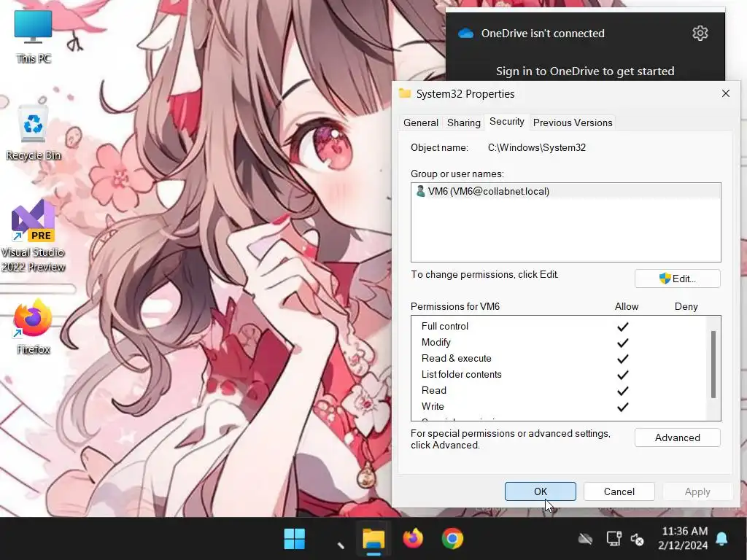Click the Read Allow checkmark

(x=623, y=391)
